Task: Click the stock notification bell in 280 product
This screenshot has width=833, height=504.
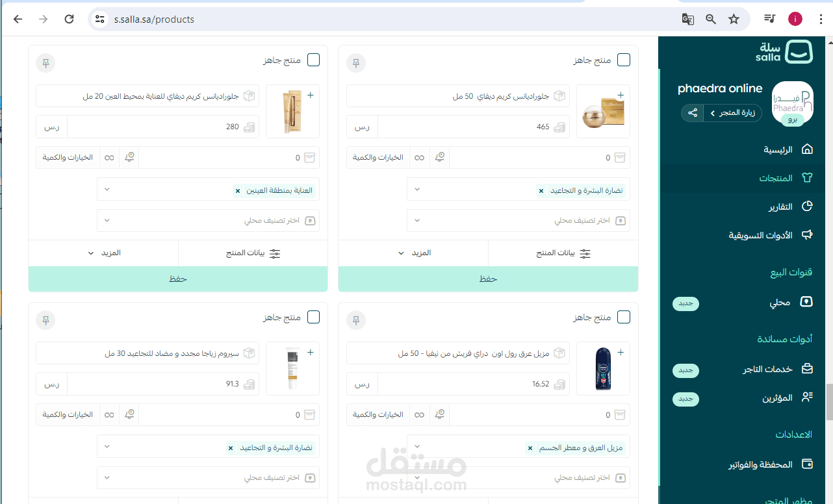Action: pyautogui.click(x=129, y=157)
